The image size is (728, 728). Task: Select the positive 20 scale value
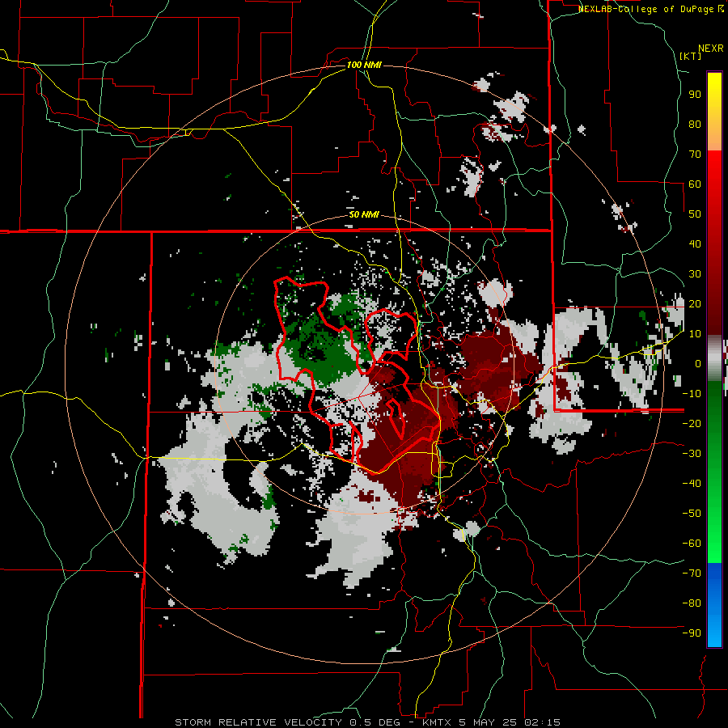click(x=695, y=304)
